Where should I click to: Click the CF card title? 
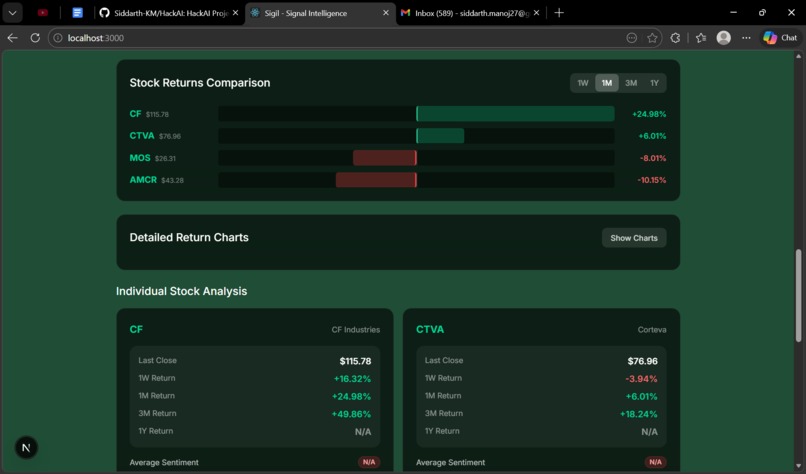(x=136, y=329)
